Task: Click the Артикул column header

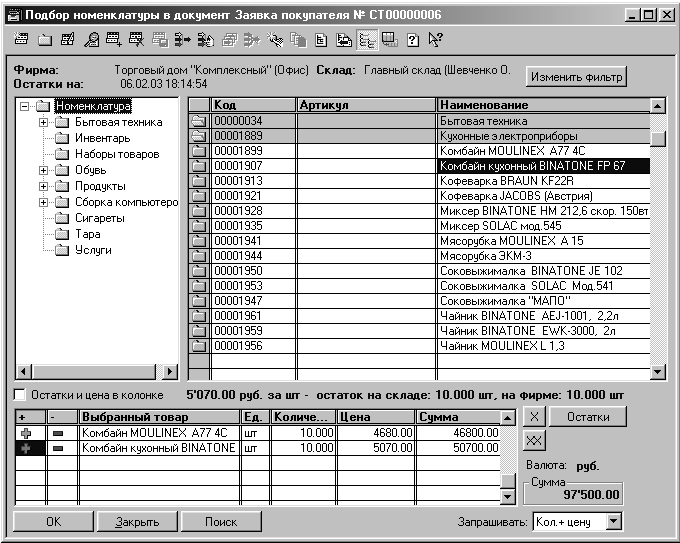Action: (366, 105)
